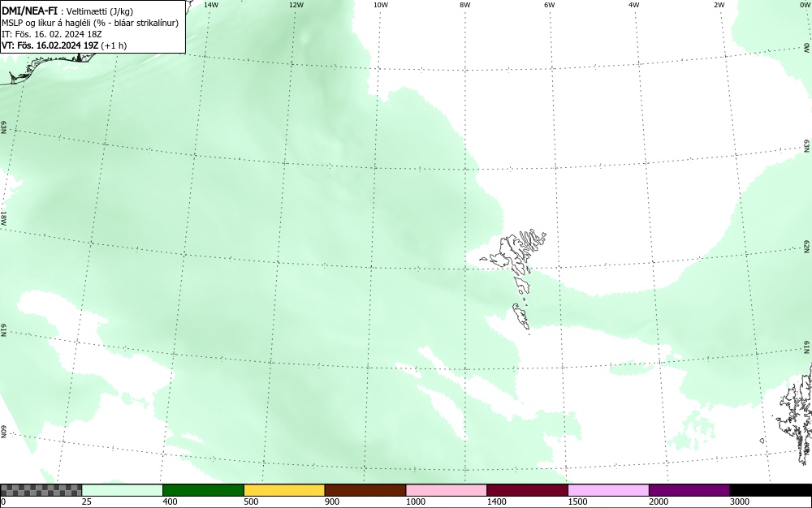Click the pink 1000–1400 legend swatch
Viewport: 812px width, 508px height.
click(447, 490)
